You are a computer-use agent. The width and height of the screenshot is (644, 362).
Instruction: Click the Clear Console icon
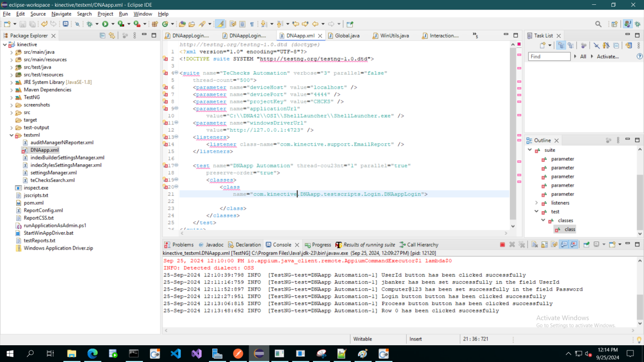[x=535, y=245]
